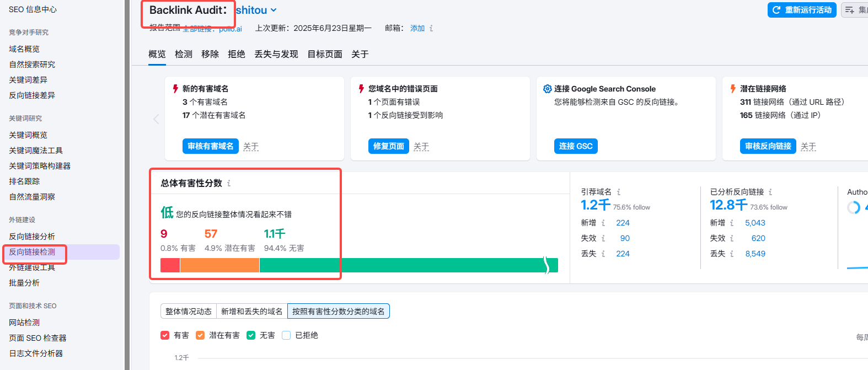Switch to the 检测 tab
The width and height of the screenshot is (868, 370).
click(x=184, y=54)
